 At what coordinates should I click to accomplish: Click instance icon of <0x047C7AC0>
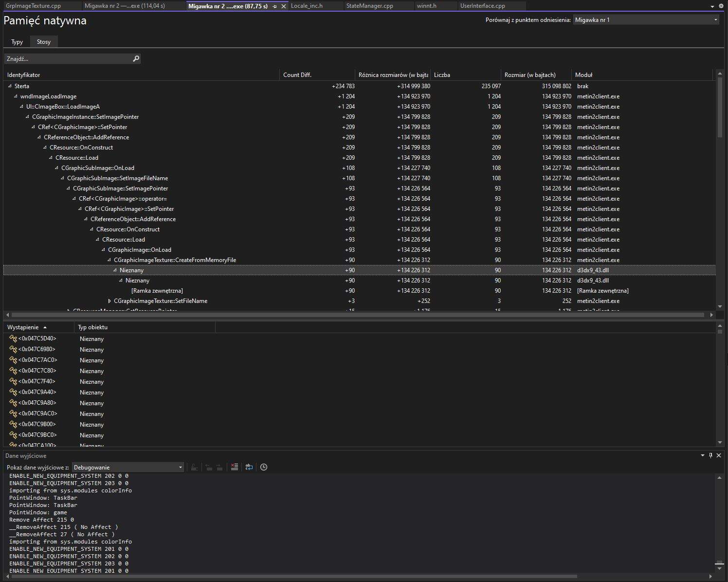click(x=13, y=360)
